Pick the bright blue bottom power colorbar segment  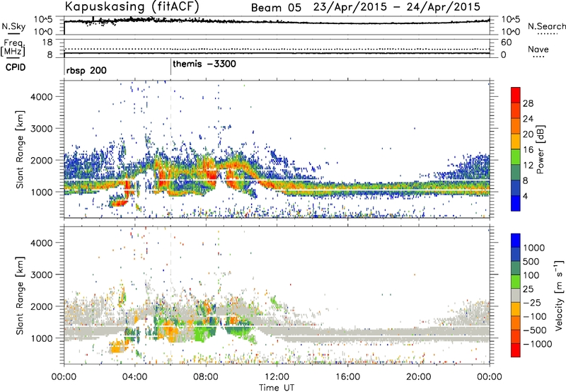516,203
